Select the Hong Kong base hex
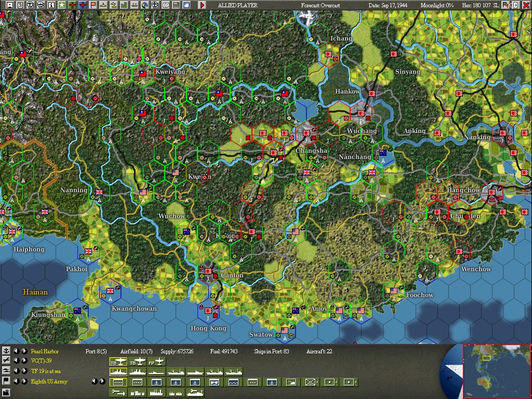This screenshot has width=532, height=399. point(208,311)
